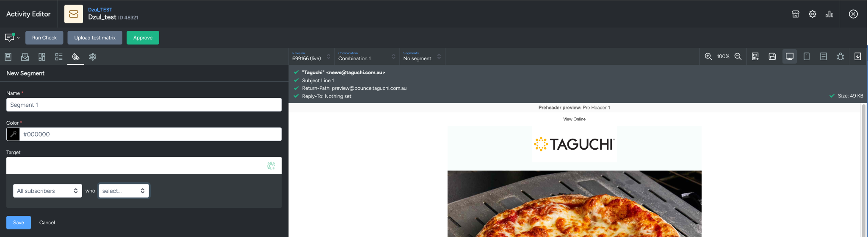Close the Activity Editor

[854, 14]
